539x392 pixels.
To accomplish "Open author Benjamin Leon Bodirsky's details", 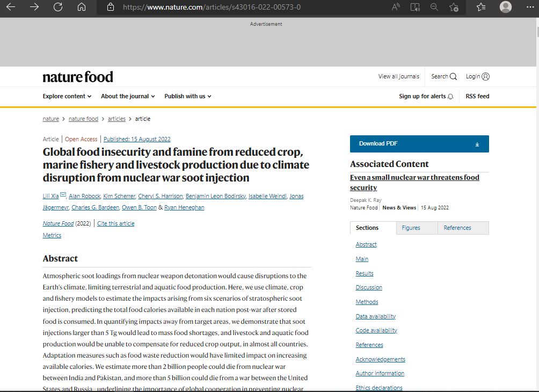I will click(x=216, y=196).
